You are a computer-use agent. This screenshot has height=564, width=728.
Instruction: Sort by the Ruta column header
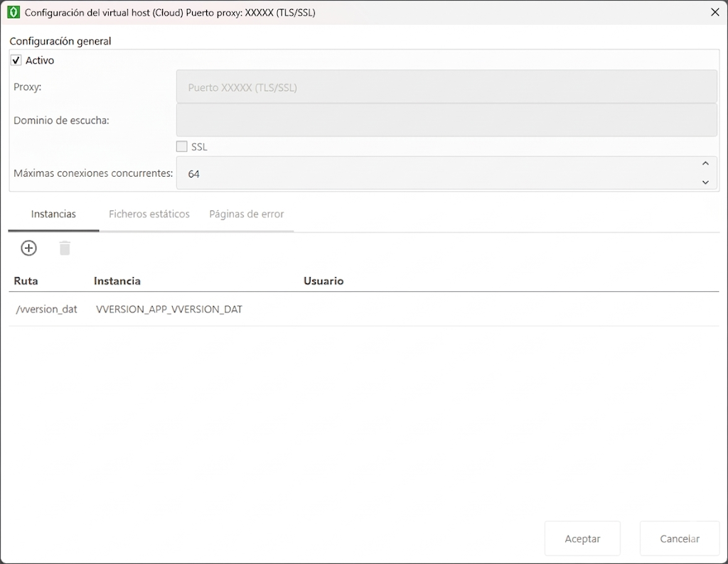coord(26,281)
